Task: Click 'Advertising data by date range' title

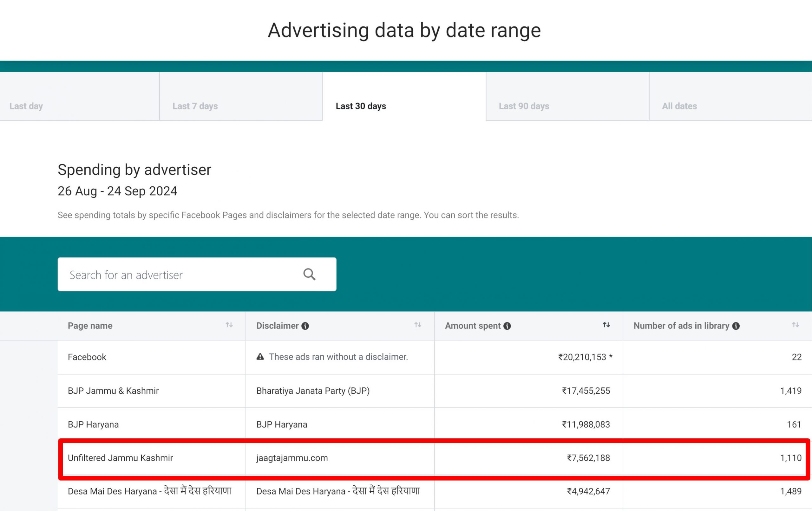Action: point(404,30)
